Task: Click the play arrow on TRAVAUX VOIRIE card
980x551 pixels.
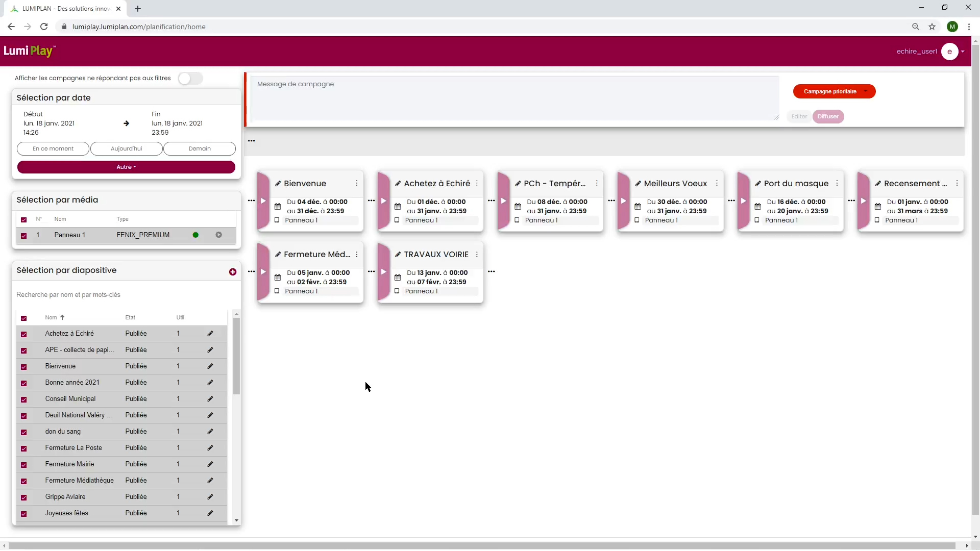Action: (383, 272)
